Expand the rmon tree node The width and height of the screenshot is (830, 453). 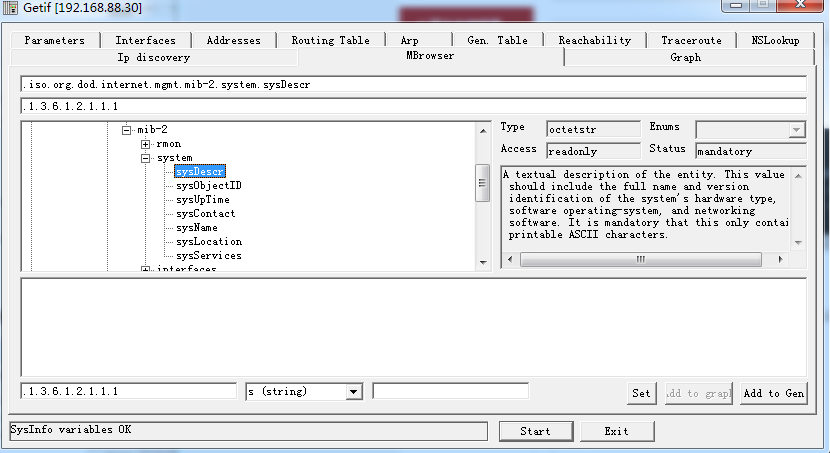(x=146, y=144)
